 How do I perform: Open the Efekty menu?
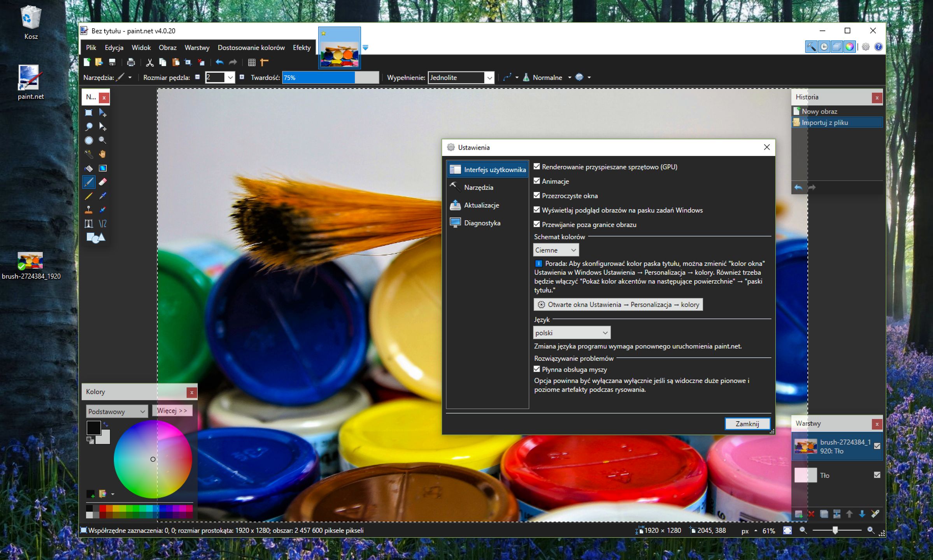click(x=302, y=47)
